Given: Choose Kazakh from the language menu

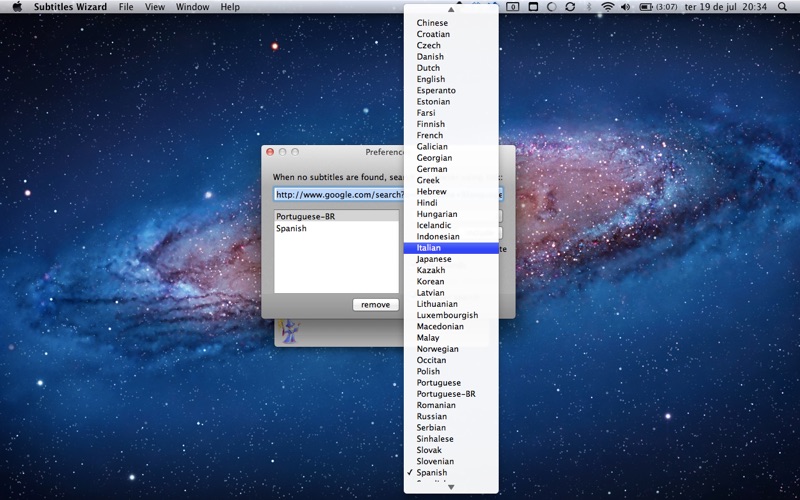Looking at the screenshot, I should (451, 270).
